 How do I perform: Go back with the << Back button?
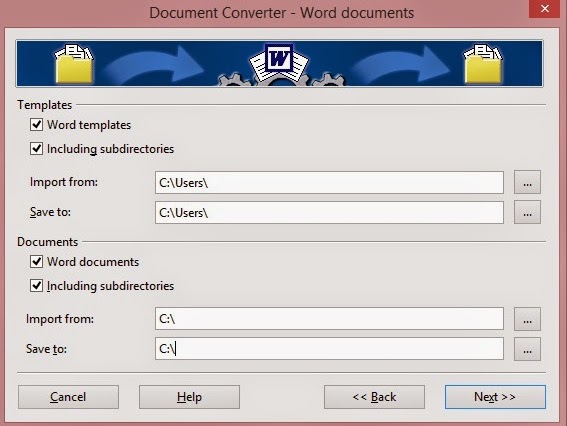374,397
